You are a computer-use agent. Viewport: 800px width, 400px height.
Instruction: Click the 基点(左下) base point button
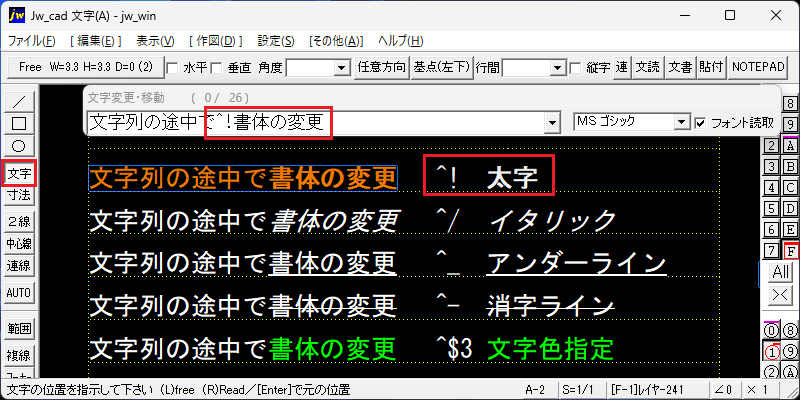[441, 67]
